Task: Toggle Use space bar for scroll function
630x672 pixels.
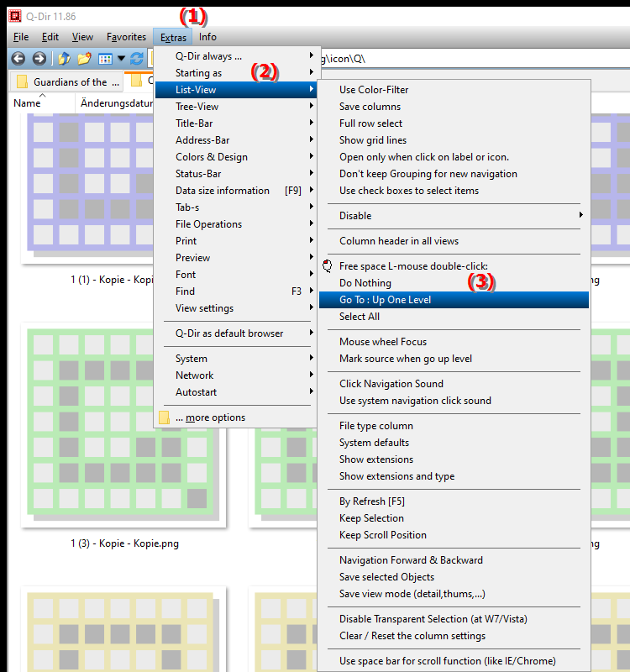Action: point(454,661)
